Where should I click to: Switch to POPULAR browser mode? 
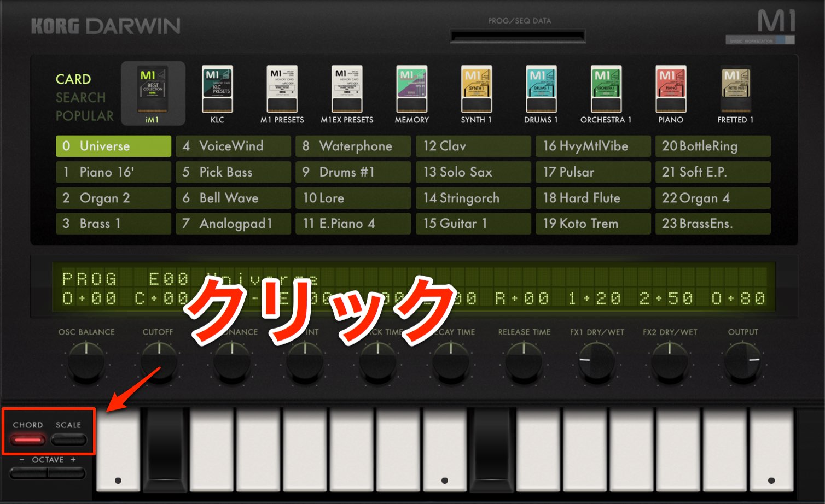[x=85, y=116]
